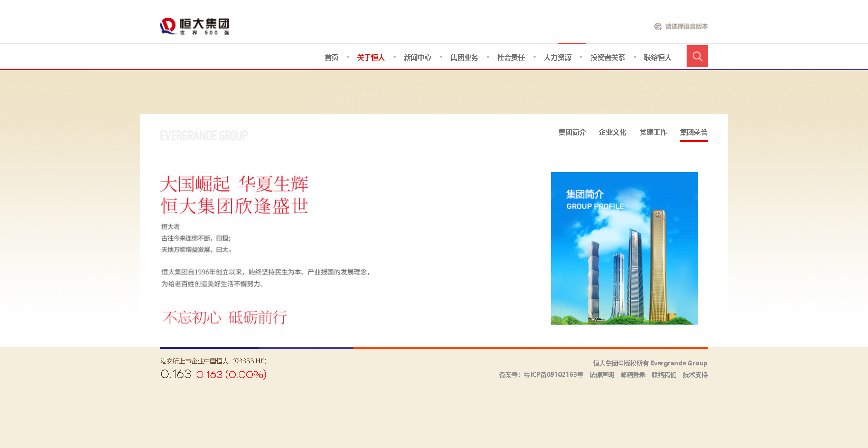Viewport: 868px width, 448px height.
Task: Open 投资者关系 menu item
Action: coord(607,57)
